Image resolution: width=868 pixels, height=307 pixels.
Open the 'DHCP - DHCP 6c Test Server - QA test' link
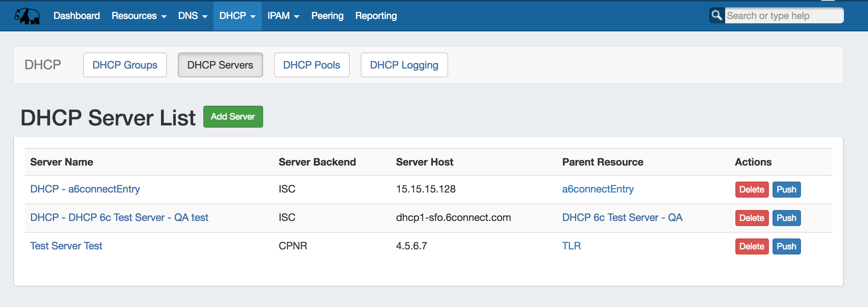pyautogui.click(x=119, y=218)
